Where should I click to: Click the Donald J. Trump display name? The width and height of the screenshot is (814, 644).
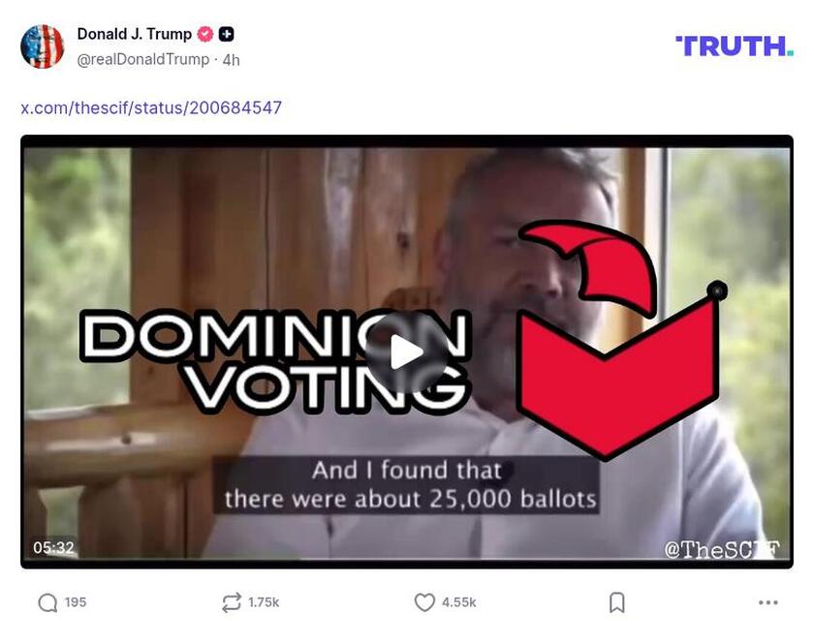click(134, 32)
